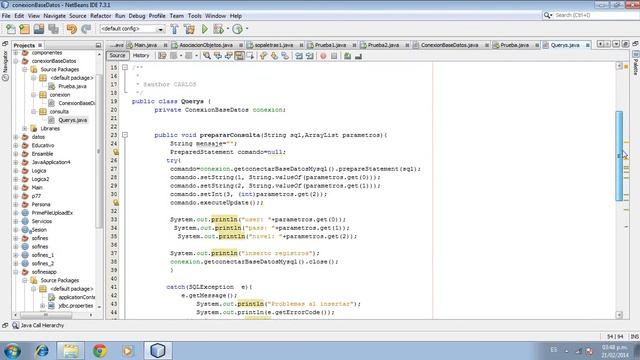Image resolution: width=640 pixels, height=360 pixels.
Task: Click the Find Selection magnifier icon
Action: [x=207, y=56]
